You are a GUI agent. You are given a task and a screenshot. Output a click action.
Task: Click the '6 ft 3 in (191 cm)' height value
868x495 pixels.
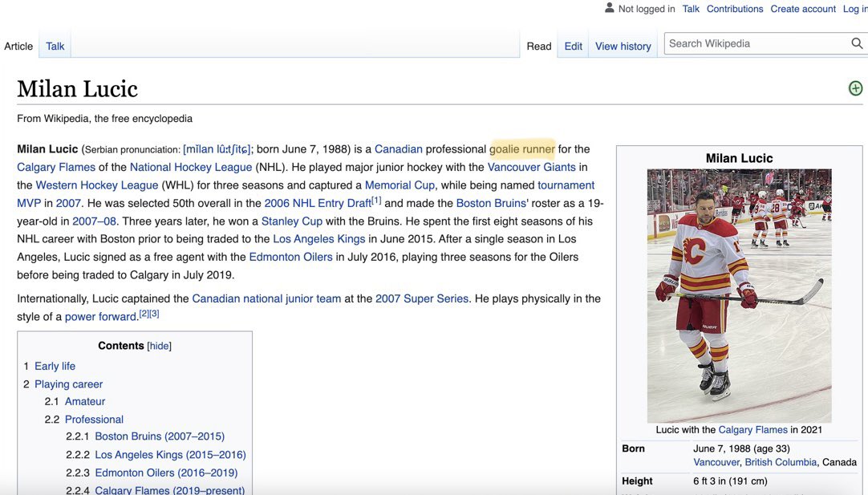click(x=730, y=481)
